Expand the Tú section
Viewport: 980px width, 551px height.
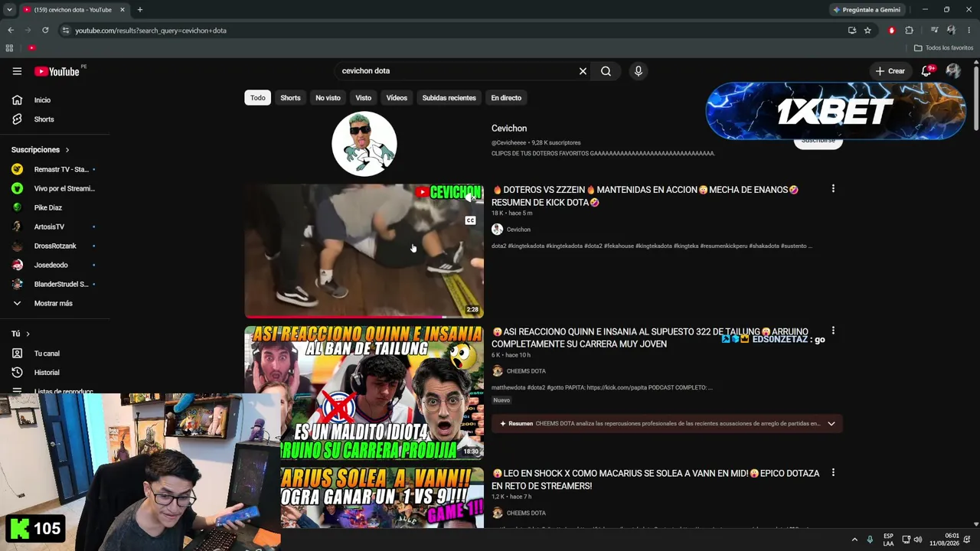(21, 334)
